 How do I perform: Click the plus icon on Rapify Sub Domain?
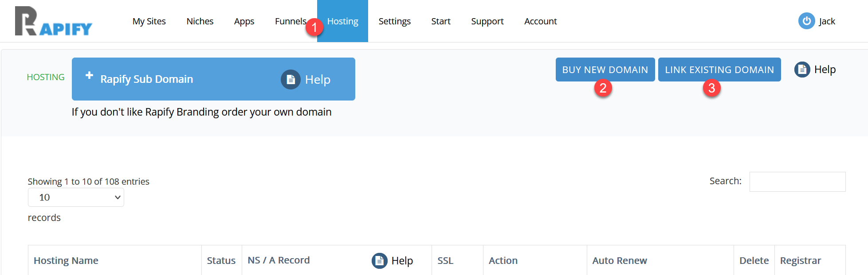89,75
